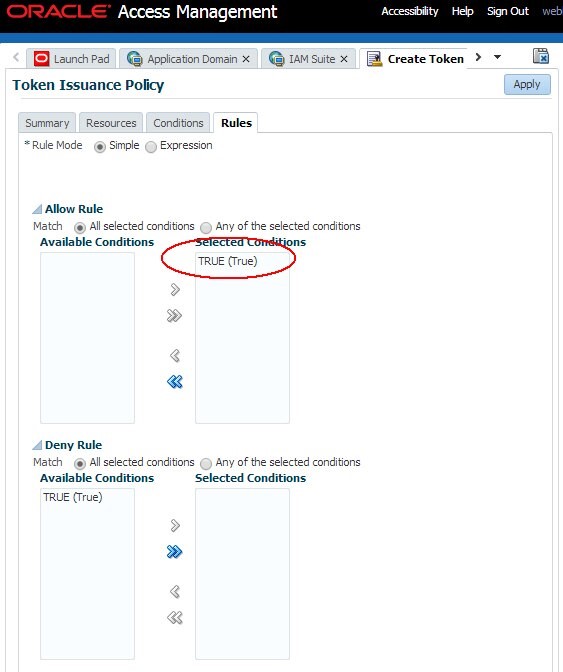Image resolution: width=563 pixels, height=672 pixels.
Task: Close the Application Domain tab
Action: [x=246, y=59]
